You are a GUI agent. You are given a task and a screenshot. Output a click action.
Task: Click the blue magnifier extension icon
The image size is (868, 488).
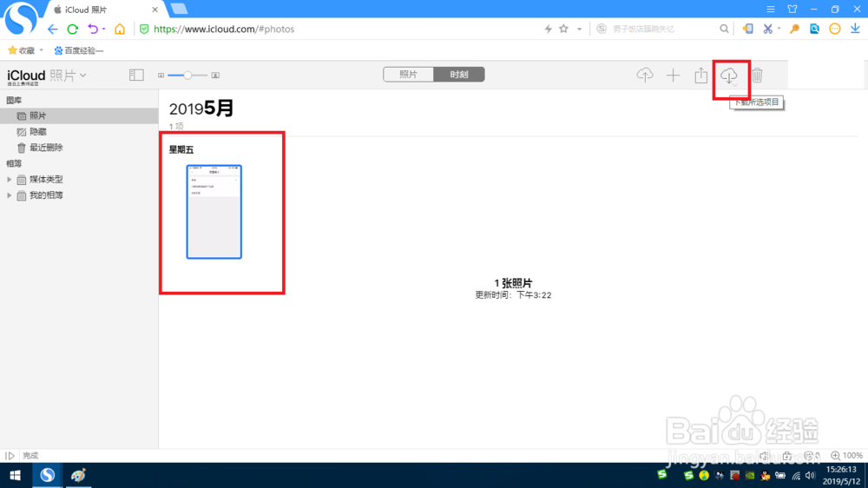814,29
